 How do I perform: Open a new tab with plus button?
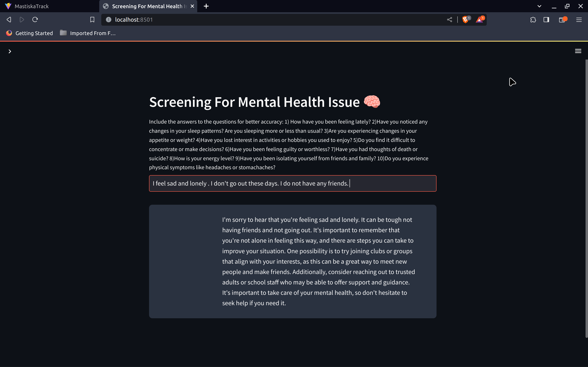pyautogui.click(x=206, y=6)
